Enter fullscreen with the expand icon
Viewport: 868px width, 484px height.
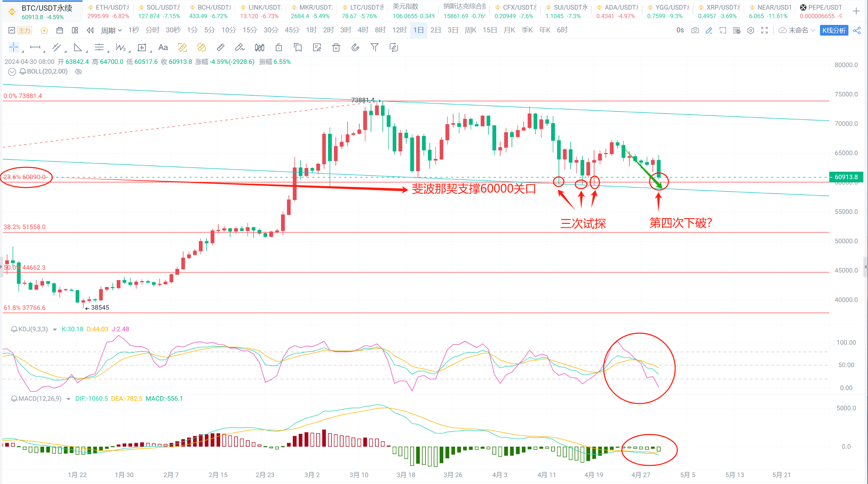(x=764, y=30)
